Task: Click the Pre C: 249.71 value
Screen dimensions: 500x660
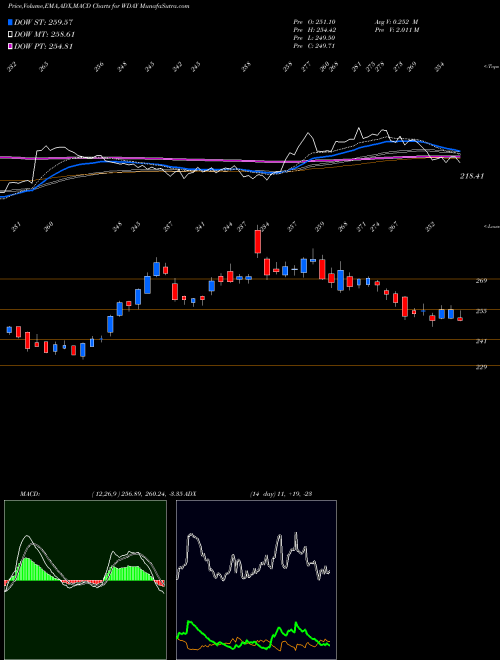Action: click(x=314, y=46)
